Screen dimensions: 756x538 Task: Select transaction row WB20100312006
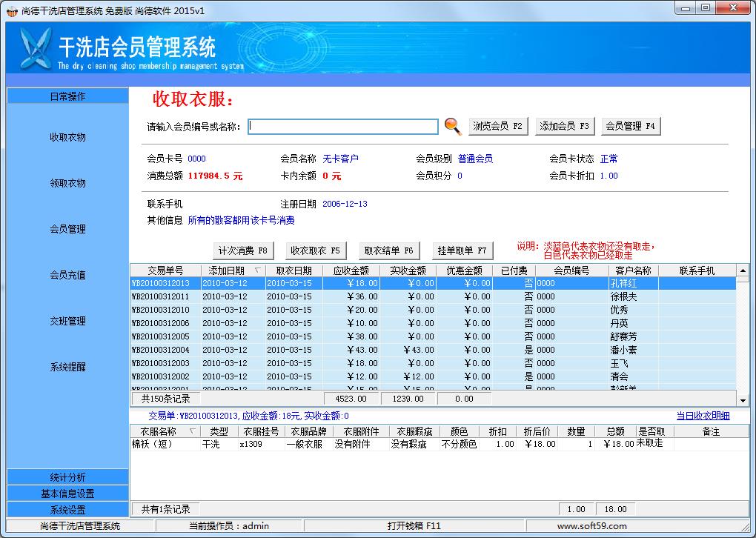click(x=433, y=323)
